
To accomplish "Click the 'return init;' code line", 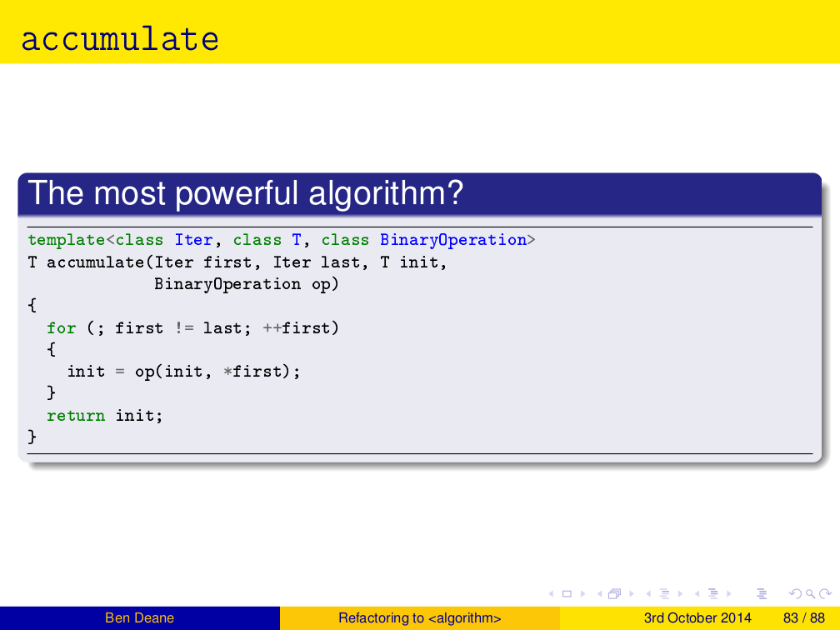I will point(105,415).
